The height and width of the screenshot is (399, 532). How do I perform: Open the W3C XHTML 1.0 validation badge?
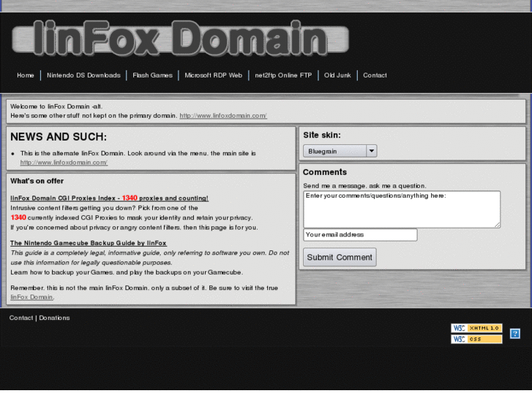476,328
